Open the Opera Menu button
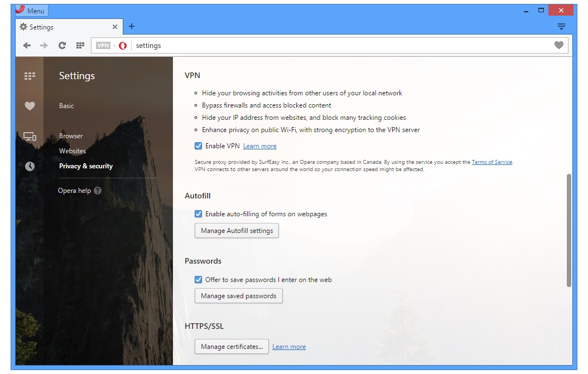Screen dimensions: 588x374 pyautogui.click(x=31, y=10)
